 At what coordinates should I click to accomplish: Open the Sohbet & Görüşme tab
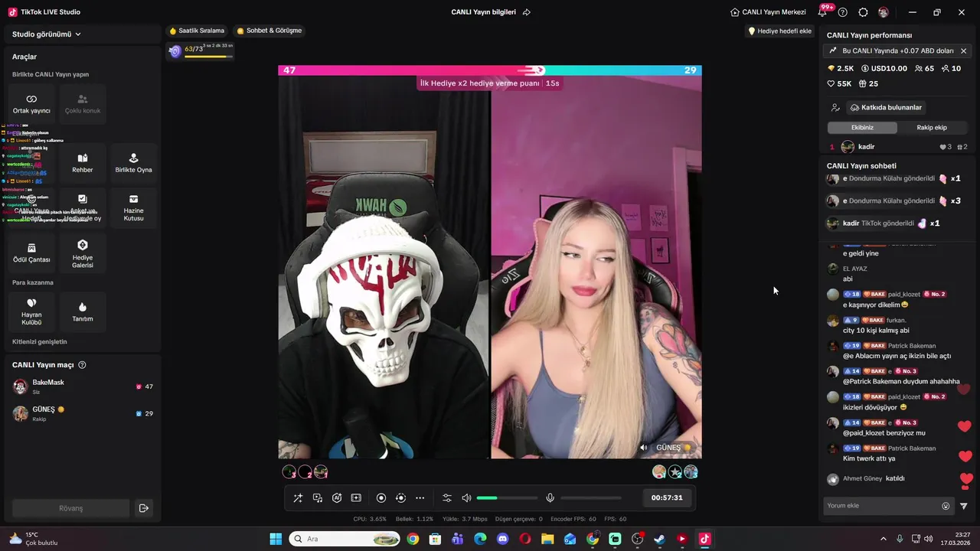269,31
